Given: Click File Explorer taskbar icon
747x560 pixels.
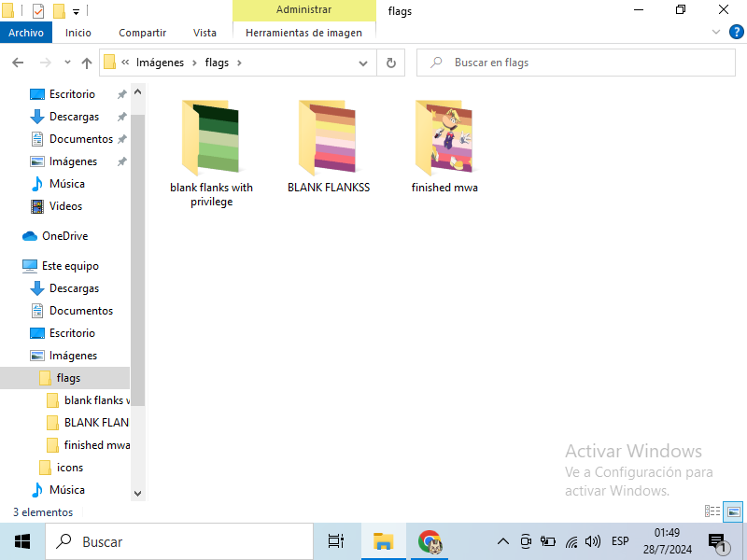Looking at the screenshot, I should [383, 541].
